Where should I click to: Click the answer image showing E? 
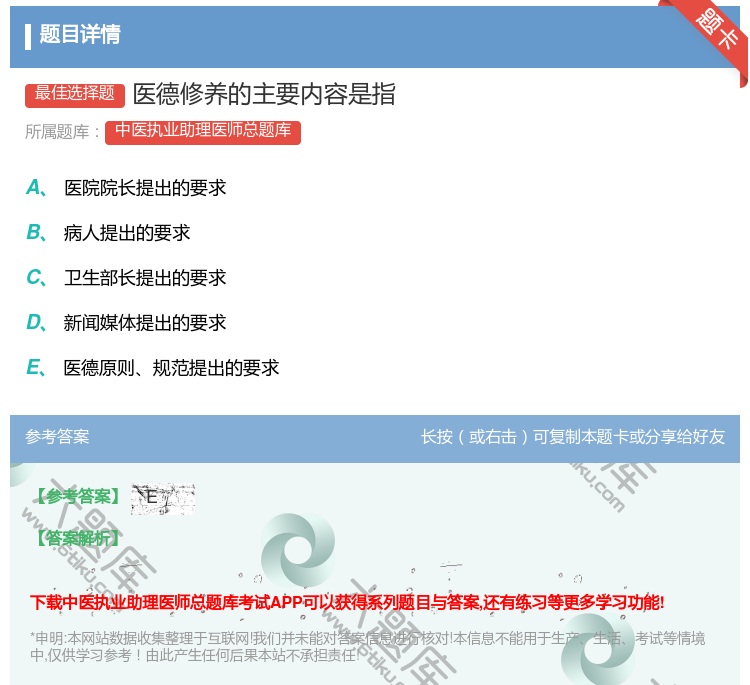pos(163,498)
